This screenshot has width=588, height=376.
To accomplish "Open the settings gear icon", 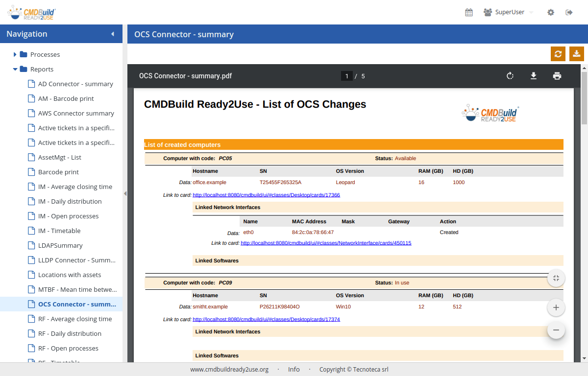I will point(551,12).
